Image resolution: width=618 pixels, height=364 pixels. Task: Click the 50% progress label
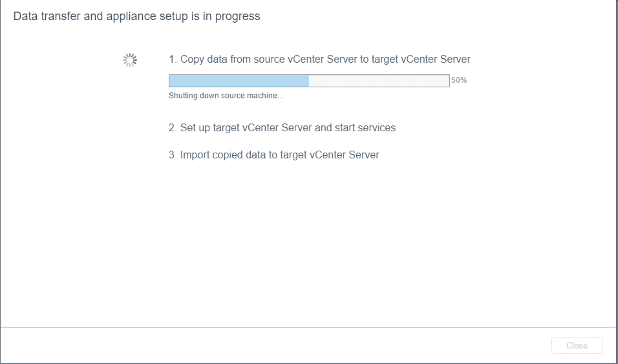point(459,81)
